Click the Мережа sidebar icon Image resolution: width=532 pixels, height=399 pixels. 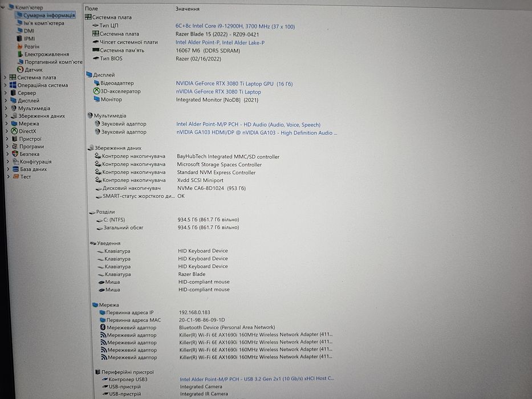coord(14,124)
